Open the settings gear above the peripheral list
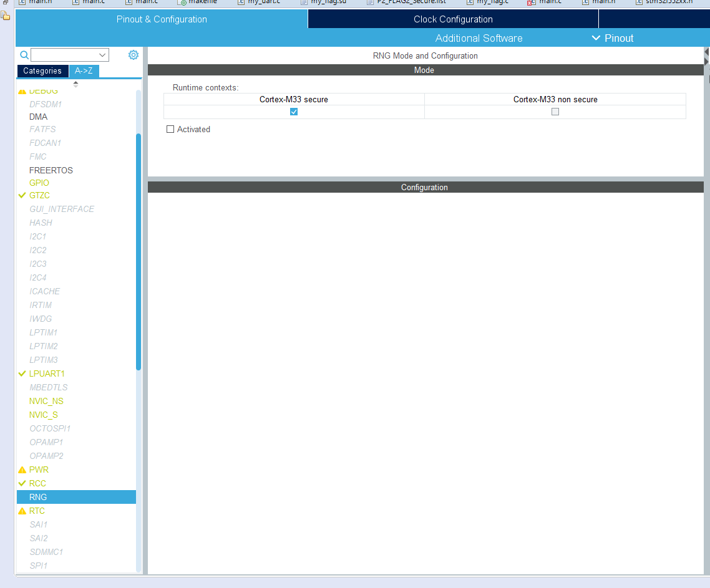This screenshot has height=588, width=710. [x=133, y=55]
